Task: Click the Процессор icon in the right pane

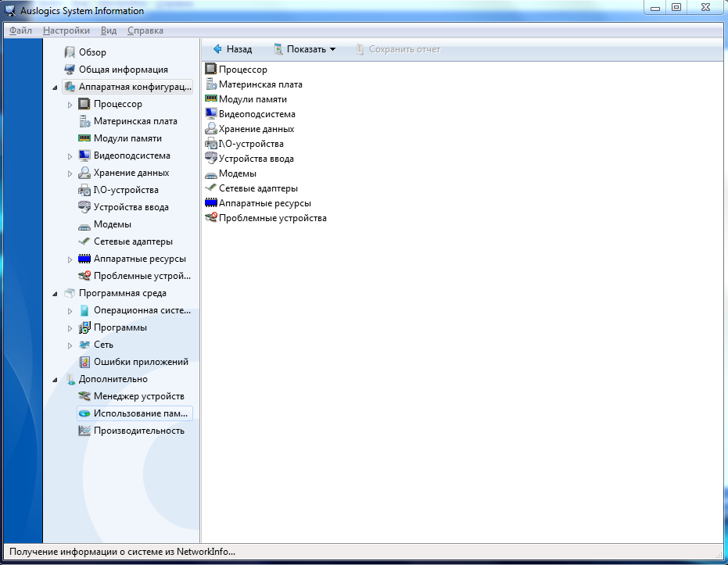Action: (211, 69)
